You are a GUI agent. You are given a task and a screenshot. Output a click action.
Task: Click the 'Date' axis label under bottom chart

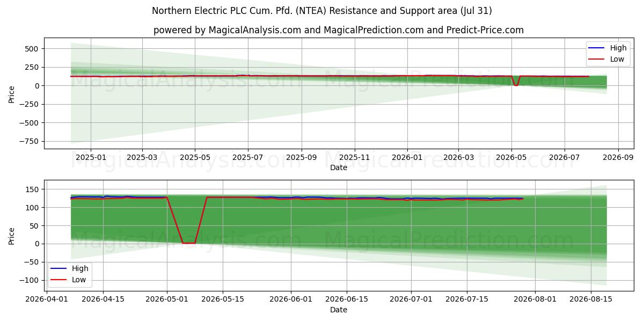(339, 310)
